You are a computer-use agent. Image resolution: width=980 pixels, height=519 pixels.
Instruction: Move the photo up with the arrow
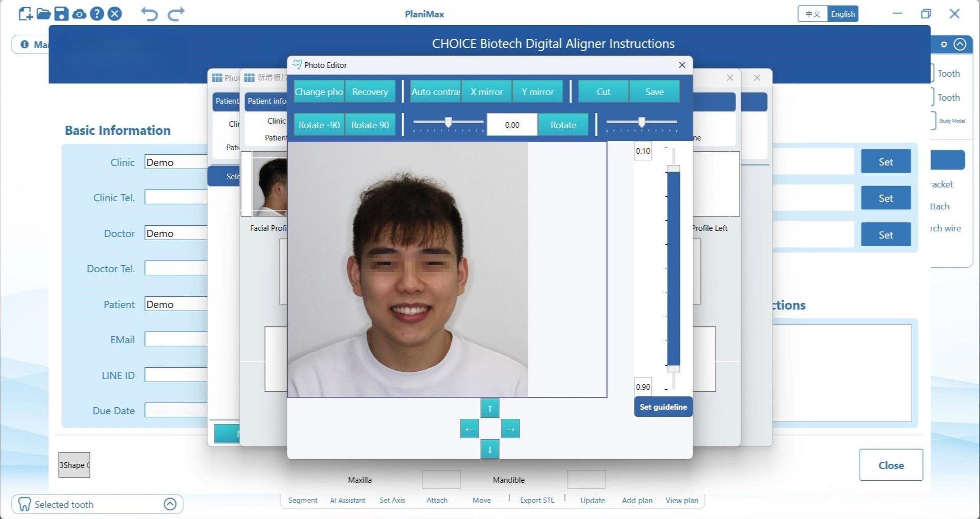489,408
